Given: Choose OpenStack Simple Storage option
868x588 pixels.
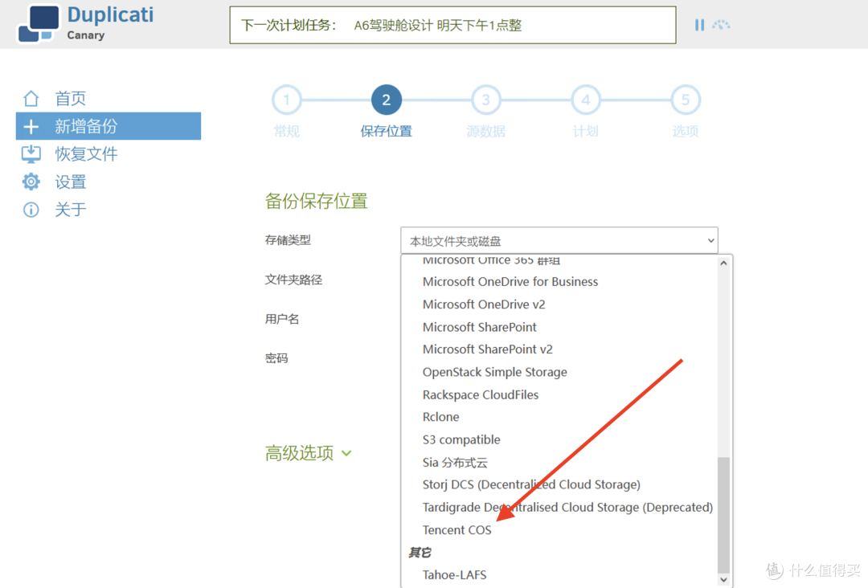Looking at the screenshot, I should 494,372.
